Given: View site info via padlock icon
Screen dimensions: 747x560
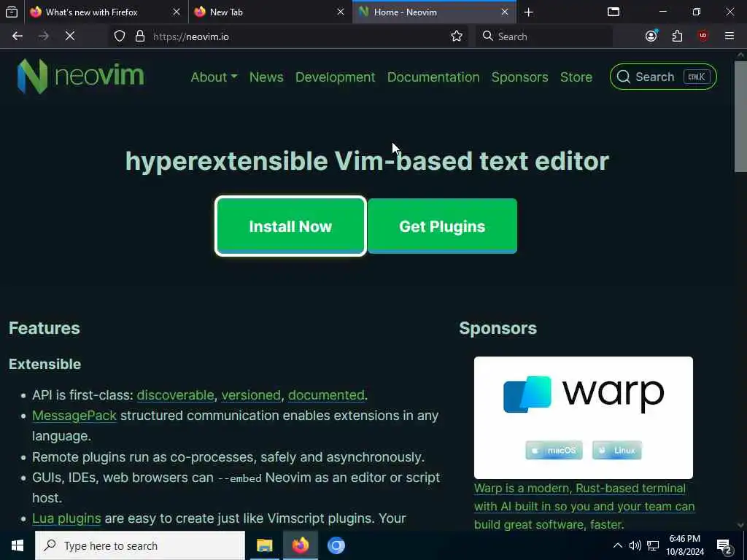Looking at the screenshot, I should click(139, 36).
